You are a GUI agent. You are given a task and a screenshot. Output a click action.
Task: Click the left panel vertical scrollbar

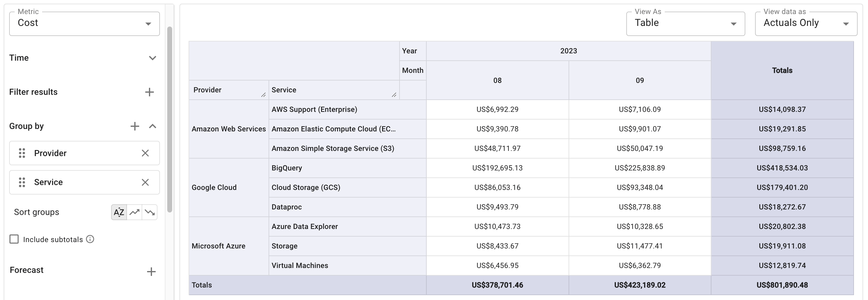[x=169, y=118]
